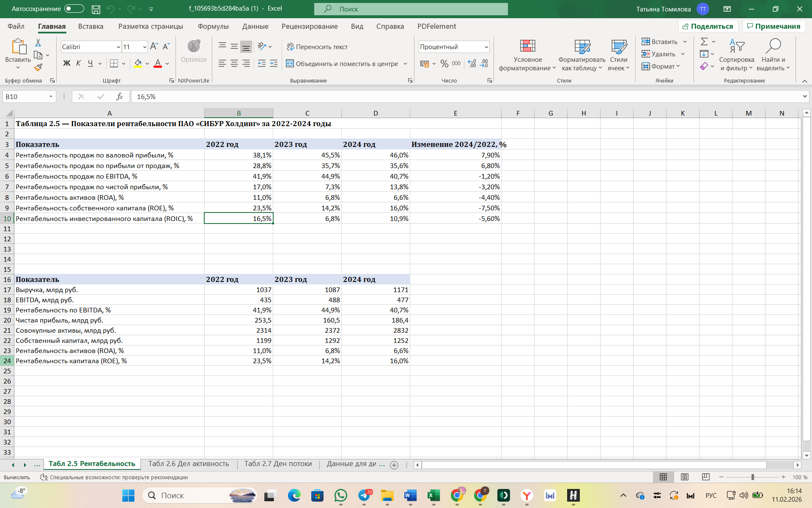
Task: Click the Insert Function fx icon
Action: point(119,97)
